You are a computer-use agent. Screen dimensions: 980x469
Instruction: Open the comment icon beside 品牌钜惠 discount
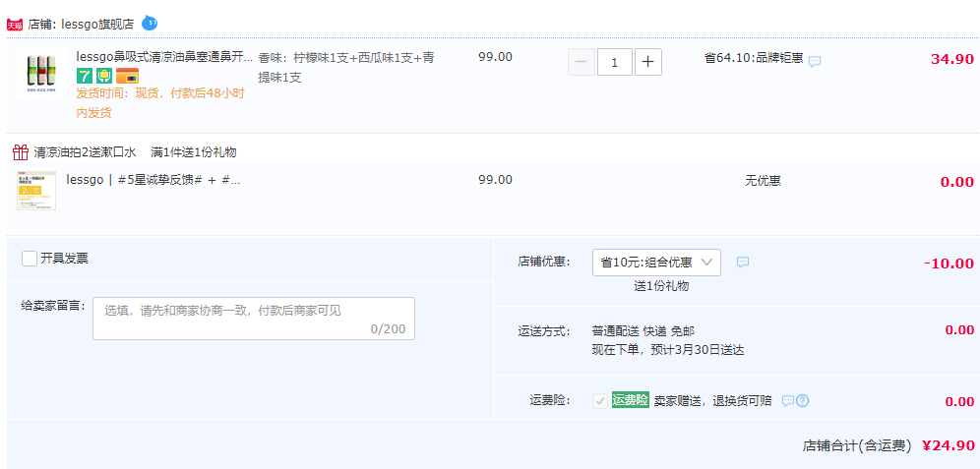815,61
